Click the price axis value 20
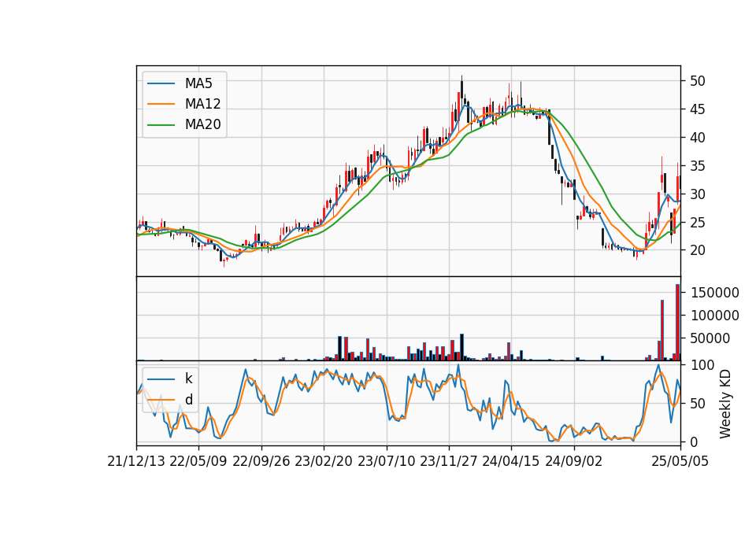 (x=697, y=250)
